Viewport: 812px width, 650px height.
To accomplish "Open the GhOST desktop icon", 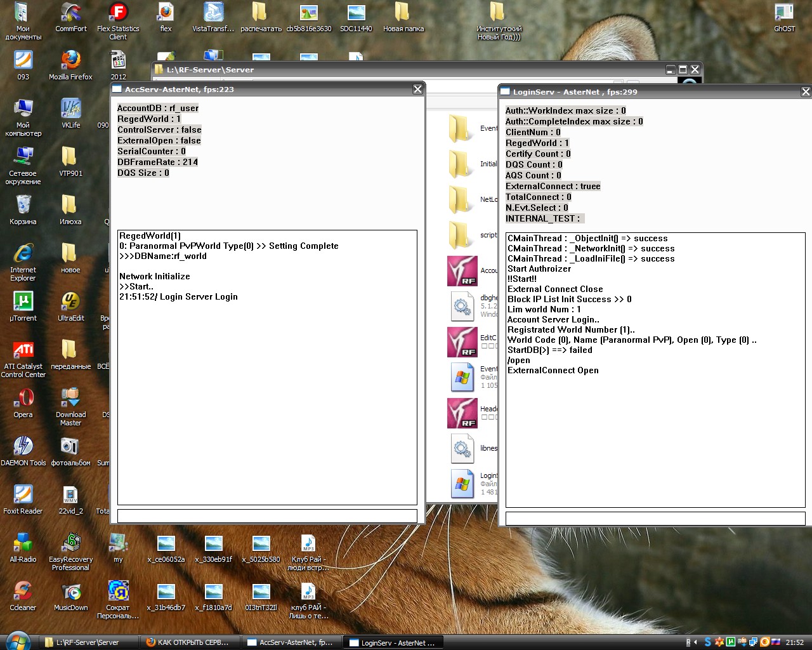I will click(784, 13).
